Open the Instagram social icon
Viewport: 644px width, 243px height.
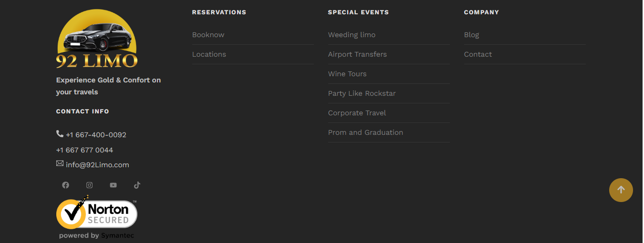(89, 185)
